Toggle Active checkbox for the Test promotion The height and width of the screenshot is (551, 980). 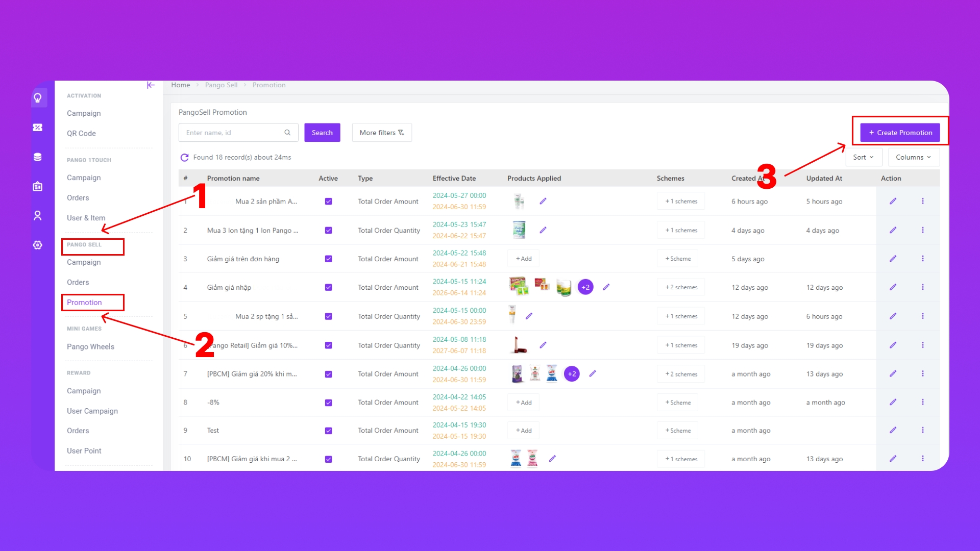coord(328,431)
